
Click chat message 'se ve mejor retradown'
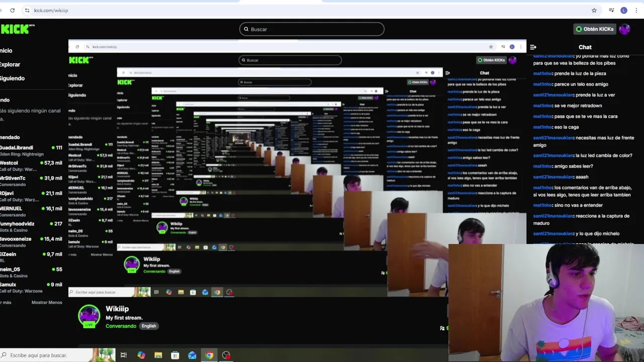click(578, 106)
